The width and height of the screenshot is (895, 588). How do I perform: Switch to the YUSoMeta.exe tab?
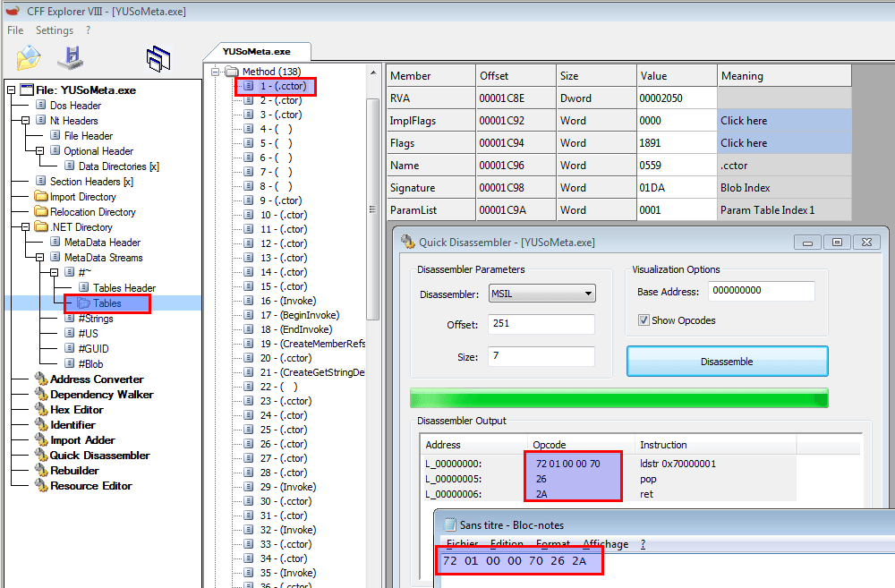coord(256,52)
